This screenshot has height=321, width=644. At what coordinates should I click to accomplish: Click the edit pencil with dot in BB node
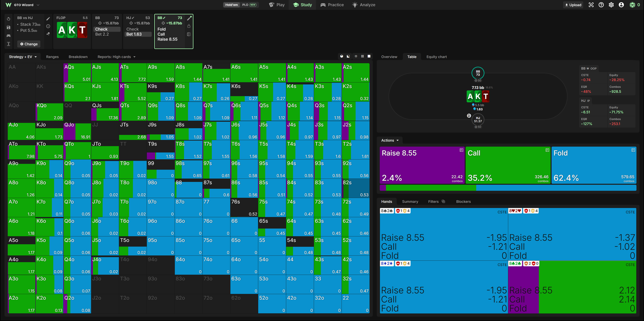point(189,18)
